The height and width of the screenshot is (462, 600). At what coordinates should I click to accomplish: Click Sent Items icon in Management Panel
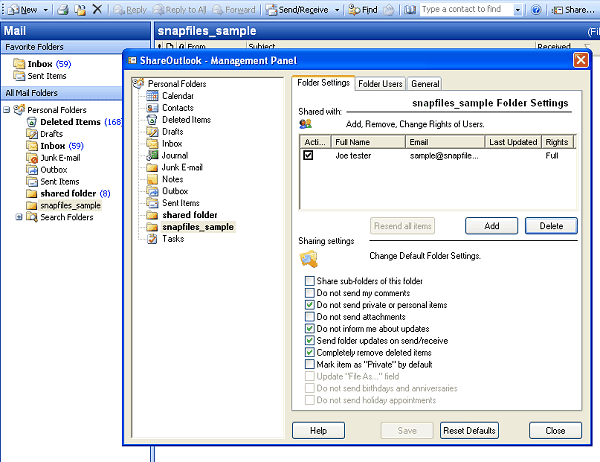pyautogui.click(x=152, y=203)
